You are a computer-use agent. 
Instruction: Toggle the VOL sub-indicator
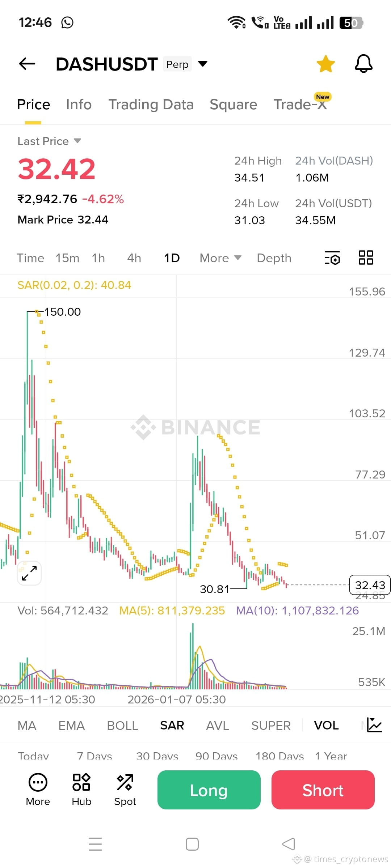click(x=326, y=725)
